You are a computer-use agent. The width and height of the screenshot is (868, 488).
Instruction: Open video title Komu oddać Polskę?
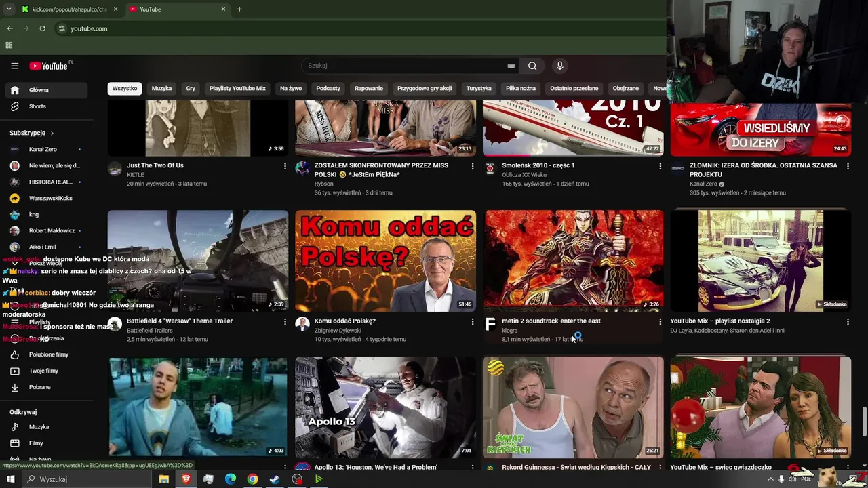[344, 321]
